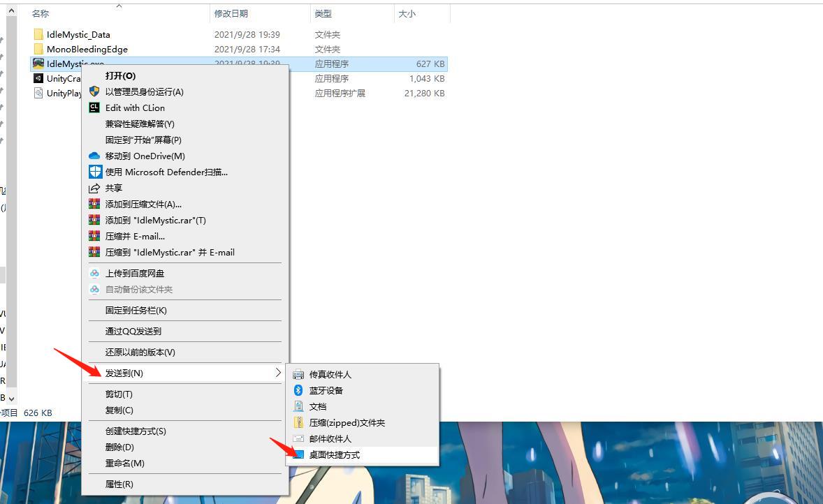Select 固定到任务栏(K) menu entry
The height and width of the screenshot is (504, 823).
coord(136,310)
